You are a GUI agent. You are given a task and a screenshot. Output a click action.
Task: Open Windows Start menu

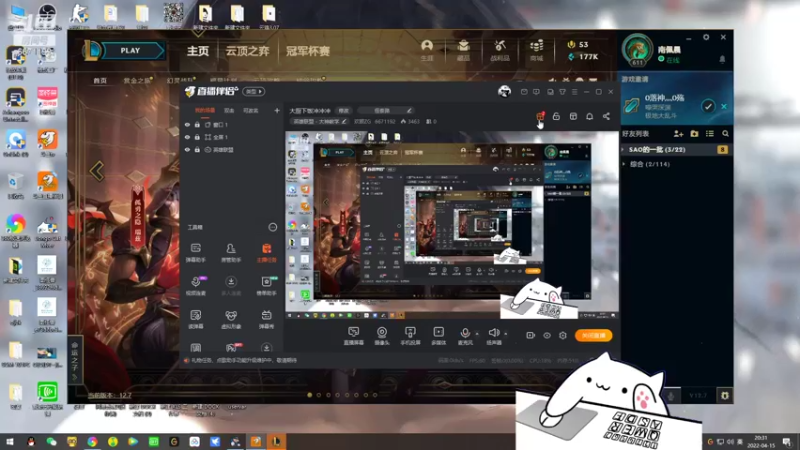(9, 442)
